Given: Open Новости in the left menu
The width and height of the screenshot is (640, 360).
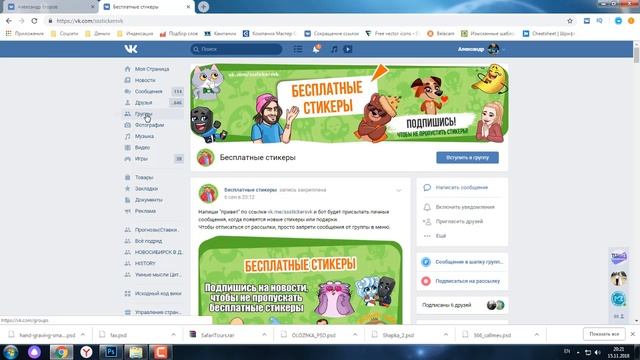Looking at the screenshot, I should click(145, 80).
